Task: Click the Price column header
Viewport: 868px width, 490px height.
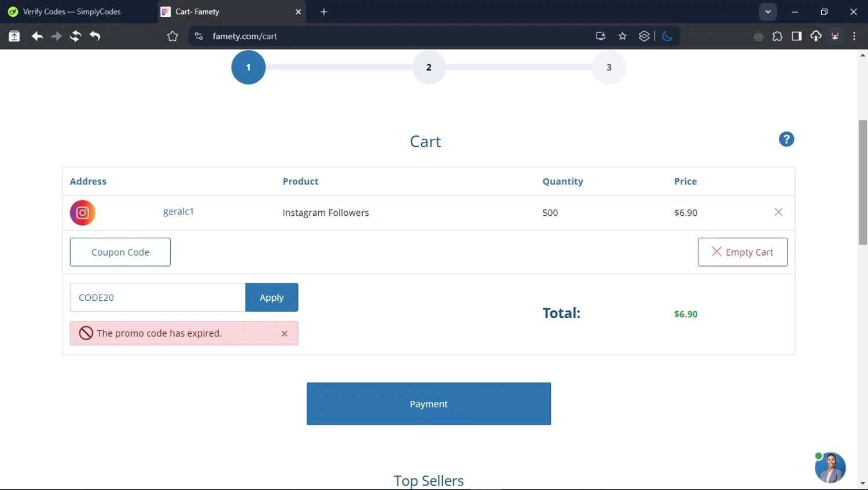Action: click(x=685, y=182)
